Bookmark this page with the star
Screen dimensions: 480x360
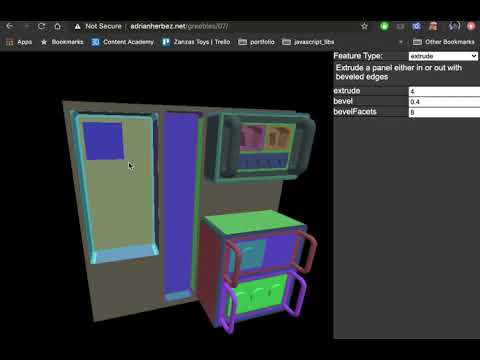click(364, 26)
